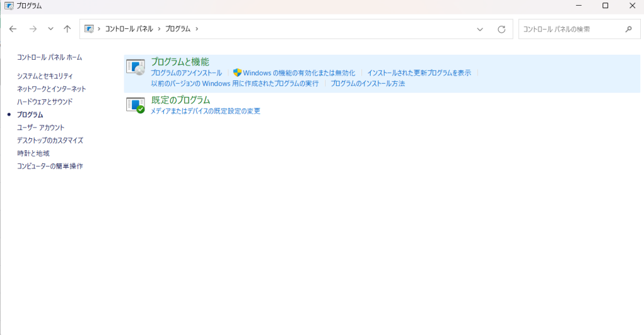Click インストールされた更新プログラムを表示 link
Screen dimensions: 644x335
coord(419,73)
